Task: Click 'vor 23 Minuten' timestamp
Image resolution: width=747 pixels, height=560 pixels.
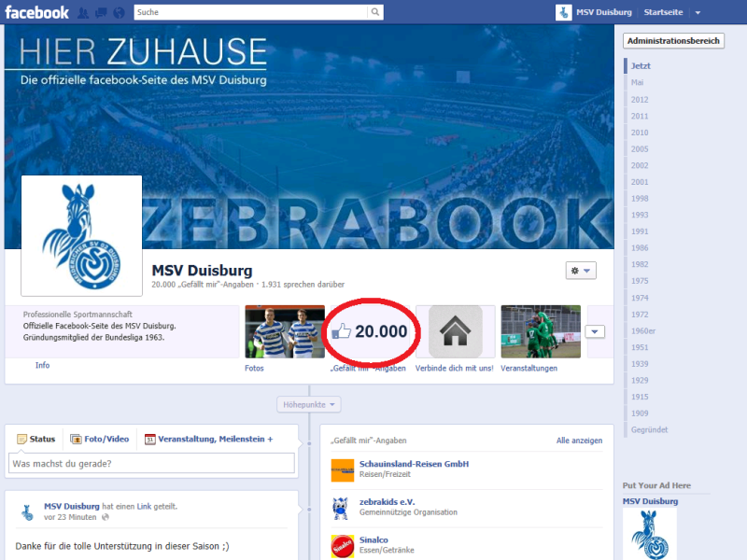Action: click(70, 517)
